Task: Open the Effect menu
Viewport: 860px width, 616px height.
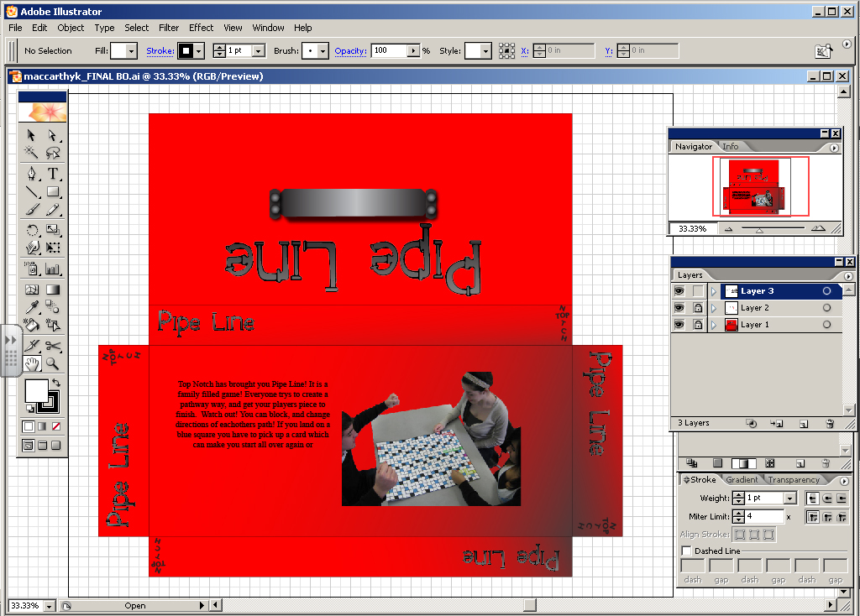Action: (202, 28)
